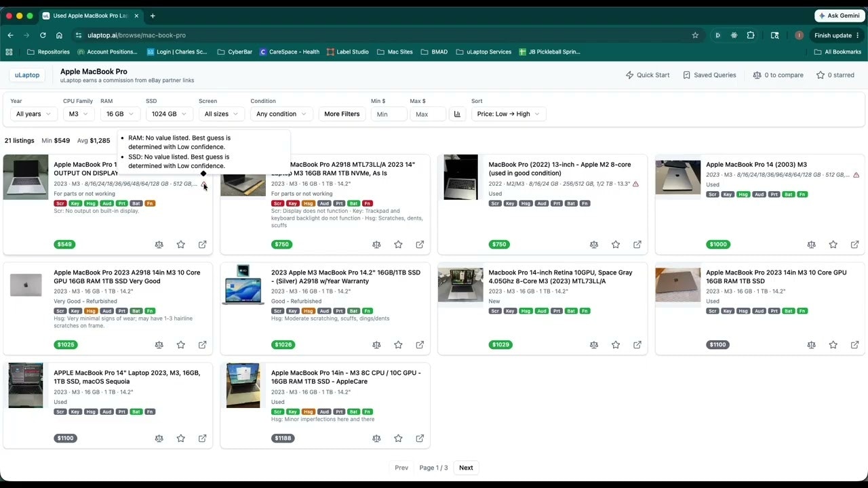Click Ask Gemini button

840,16
